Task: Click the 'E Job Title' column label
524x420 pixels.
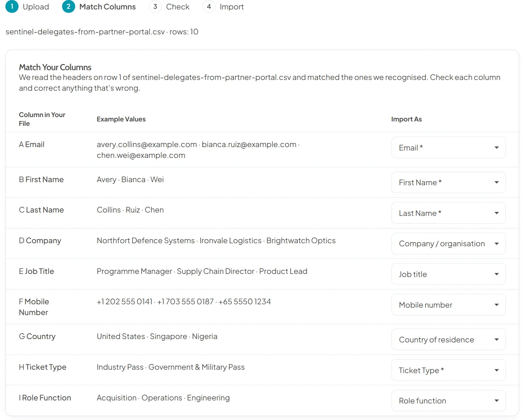Action: coord(36,271)
